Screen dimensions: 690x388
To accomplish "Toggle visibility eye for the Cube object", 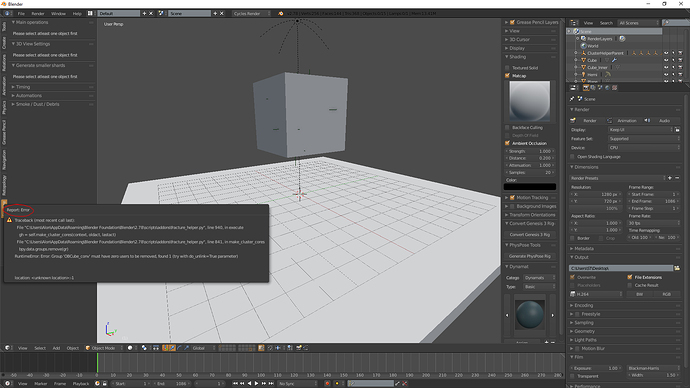I will (x=666, y=60).
